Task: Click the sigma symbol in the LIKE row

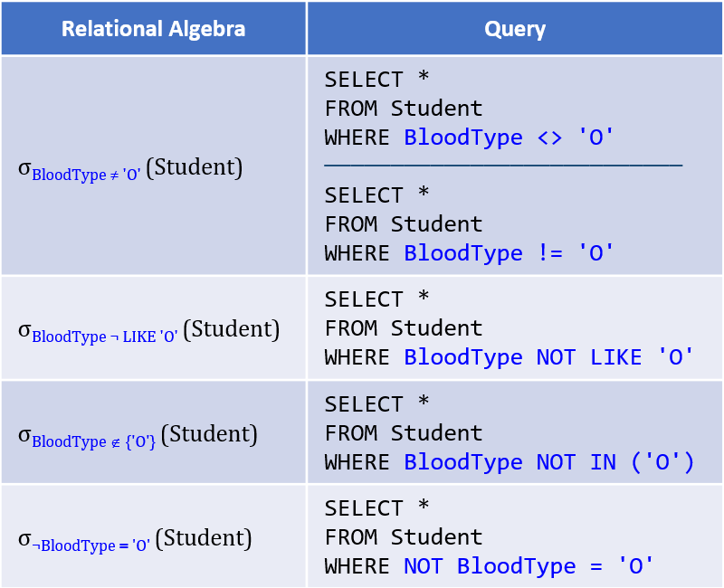Action: click(x=24, y=330)
